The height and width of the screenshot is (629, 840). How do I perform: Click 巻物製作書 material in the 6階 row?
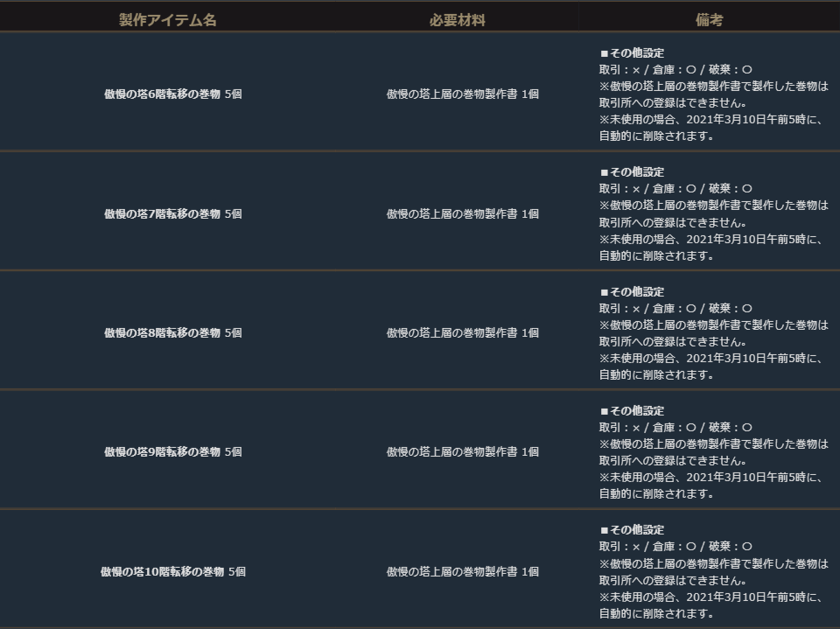(x=462, y=94)
